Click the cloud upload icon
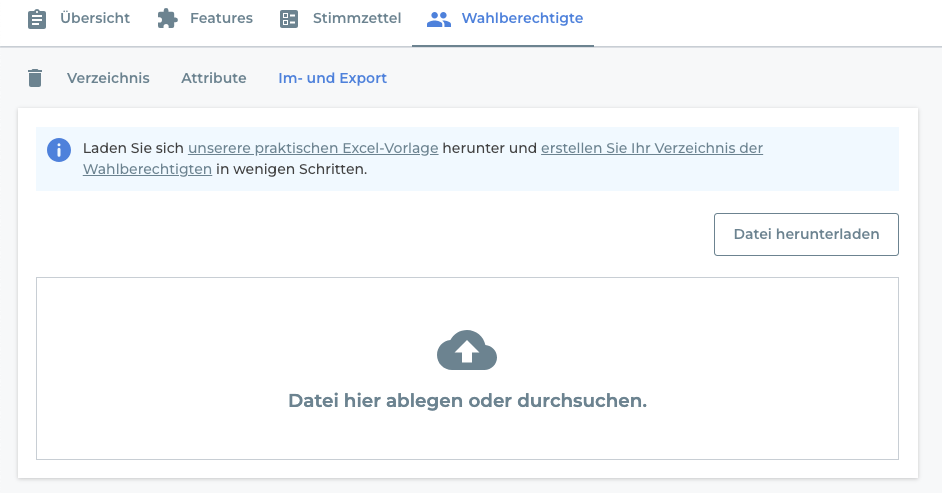The image size is (942, 493). tap(467, 350)
